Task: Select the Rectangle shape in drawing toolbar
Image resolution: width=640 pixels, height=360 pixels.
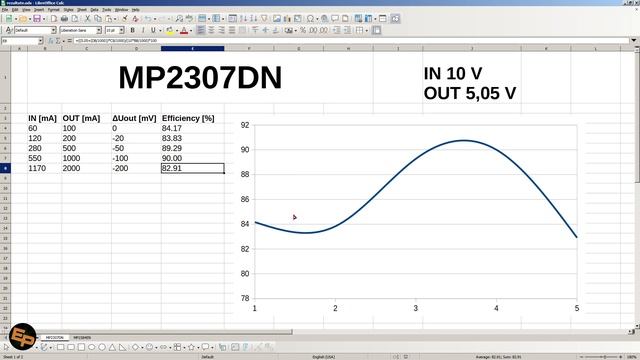Action: (60, 347)
